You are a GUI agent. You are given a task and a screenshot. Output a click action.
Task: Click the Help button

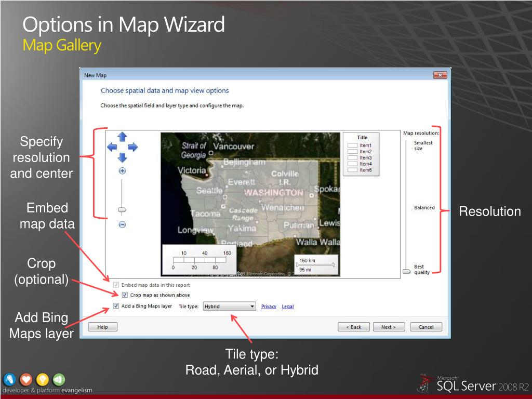pyautogui.click(x=102, y=327)
